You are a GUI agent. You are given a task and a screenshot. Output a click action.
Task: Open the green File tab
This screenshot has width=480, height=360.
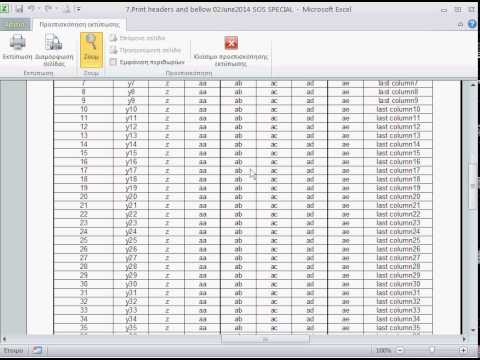pyautogui.click(x=15, y=24)
